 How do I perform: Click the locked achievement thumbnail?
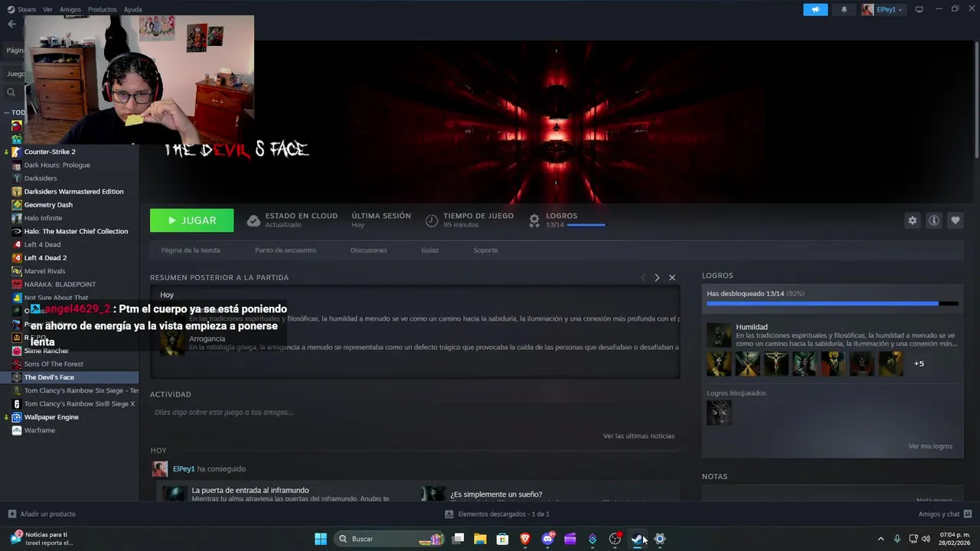click(x=719, y=412)
